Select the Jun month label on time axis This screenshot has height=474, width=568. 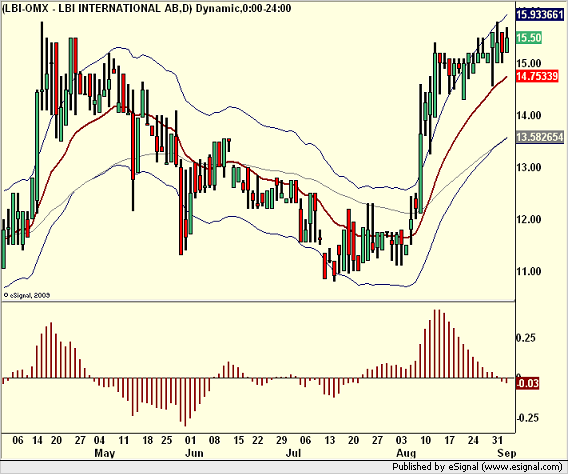pyautogui.click(x=194, y=453)
